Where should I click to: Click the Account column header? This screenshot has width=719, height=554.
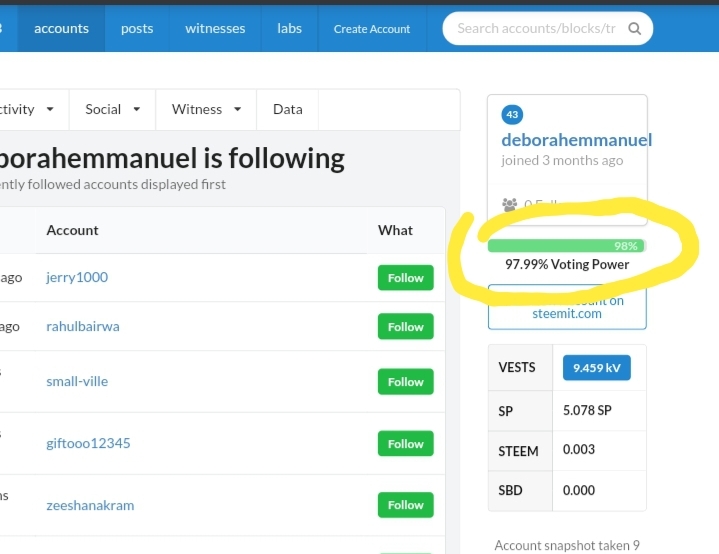point(72,230)
